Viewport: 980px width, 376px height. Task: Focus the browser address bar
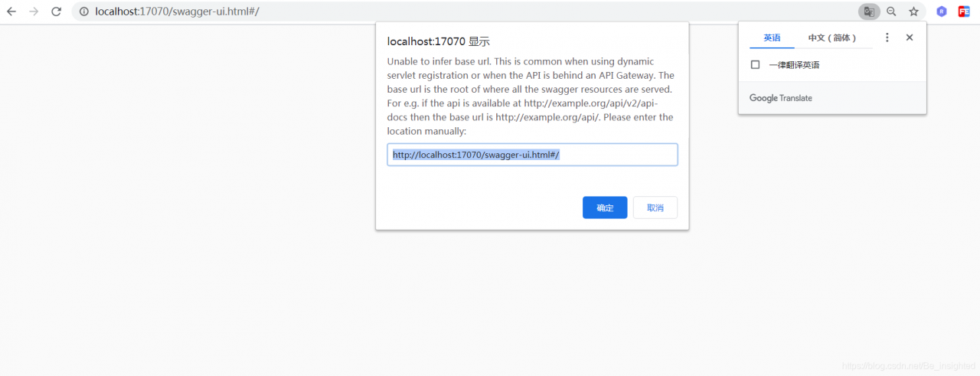tap(459, 11)
